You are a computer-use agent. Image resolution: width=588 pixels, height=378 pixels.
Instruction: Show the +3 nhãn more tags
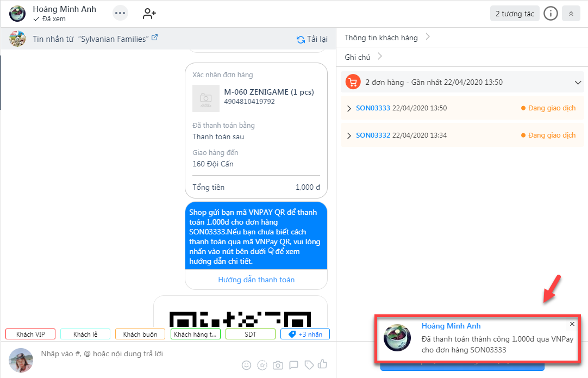click(x=305, y=334)
